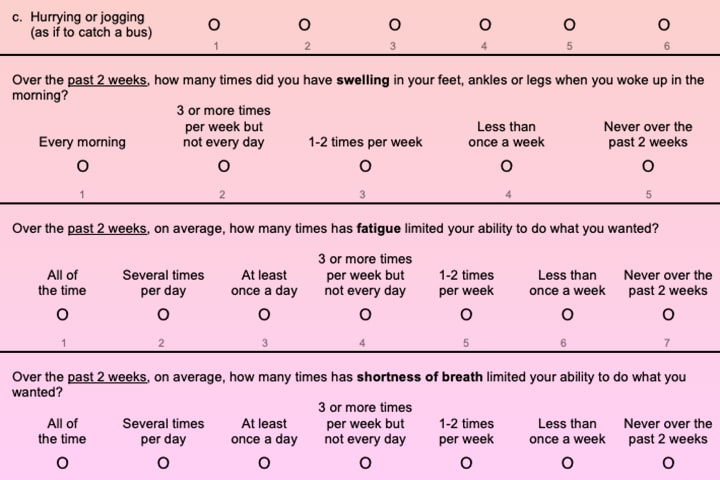720x480 pixels.
Task: Choose 'Several times per day' for fatigue
Action: point(163,315)
